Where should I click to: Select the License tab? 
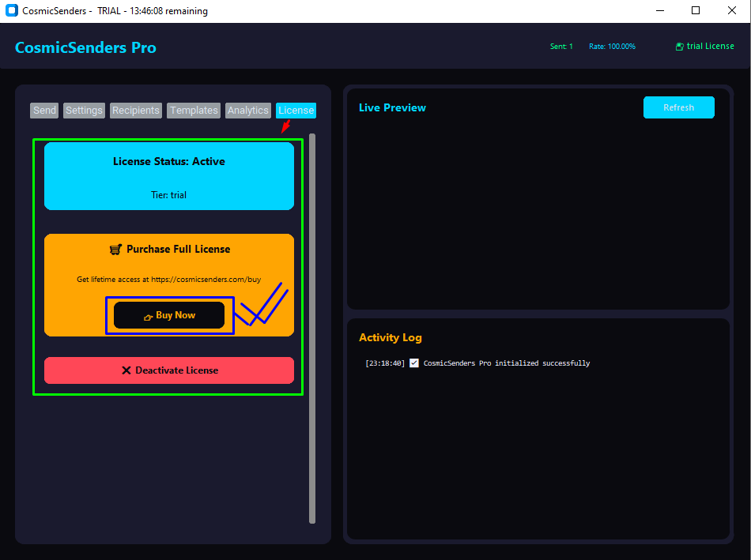tap(296, 111)
